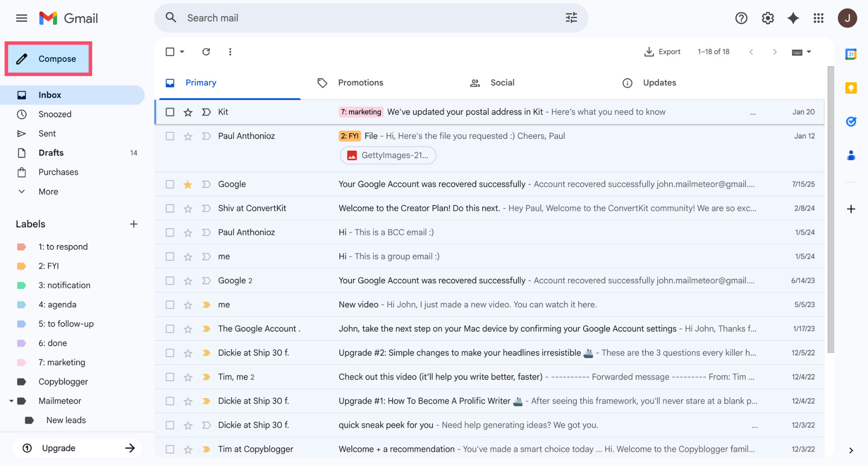Select the checkbox on the Kit email
Viewport: 868px width, 466px height.
click(170, 112)
